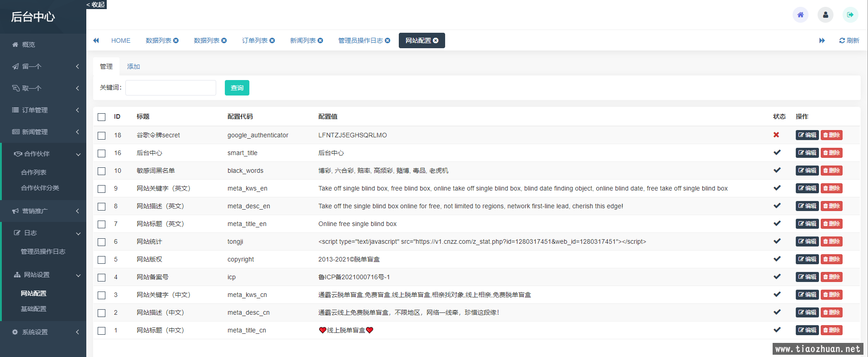Select the 管理 sub-tab
The image size is (868, 357).
point(106,66)
